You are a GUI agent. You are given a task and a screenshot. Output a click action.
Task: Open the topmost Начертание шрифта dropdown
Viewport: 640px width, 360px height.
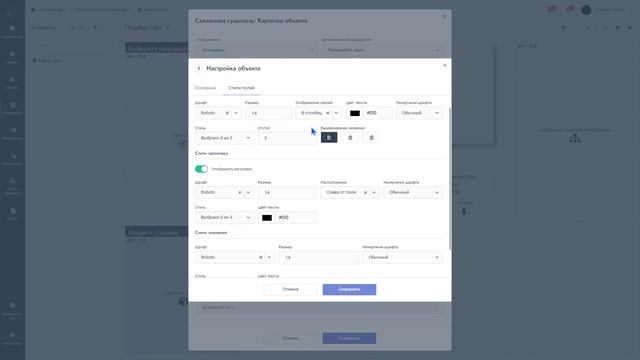point(419,113)
